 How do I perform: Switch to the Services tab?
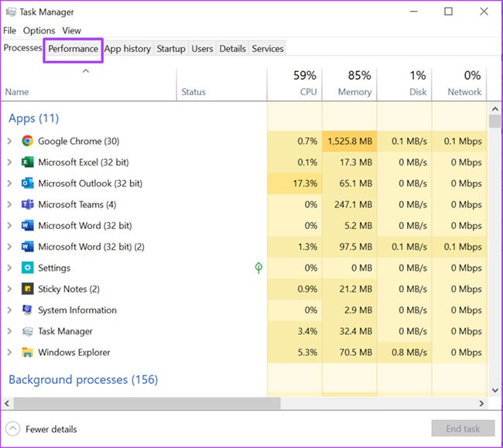click(268, 49)
